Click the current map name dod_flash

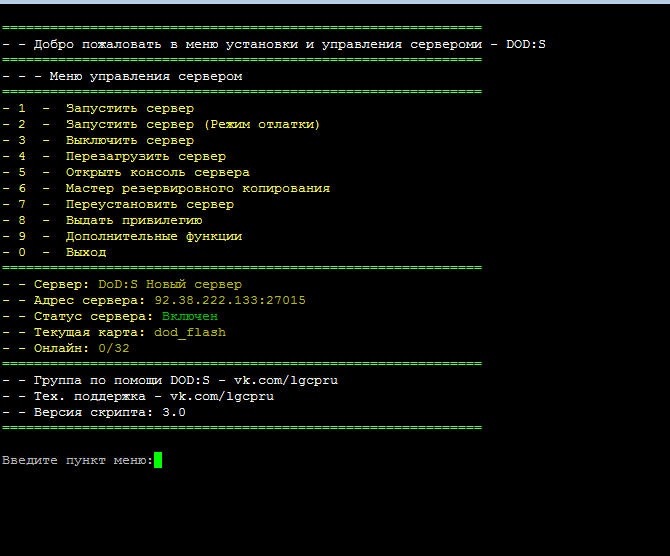coord(189,332)
